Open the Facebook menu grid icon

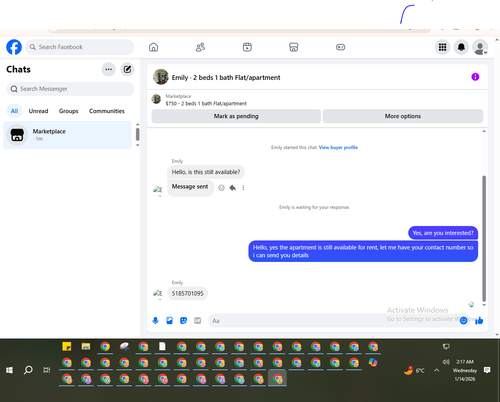coord(442,47)
